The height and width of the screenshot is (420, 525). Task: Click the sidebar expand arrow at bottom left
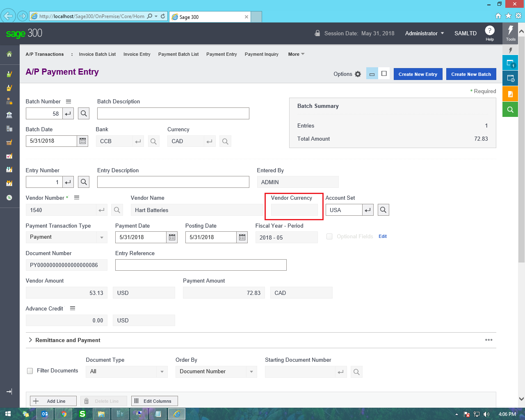click(9, 392)
